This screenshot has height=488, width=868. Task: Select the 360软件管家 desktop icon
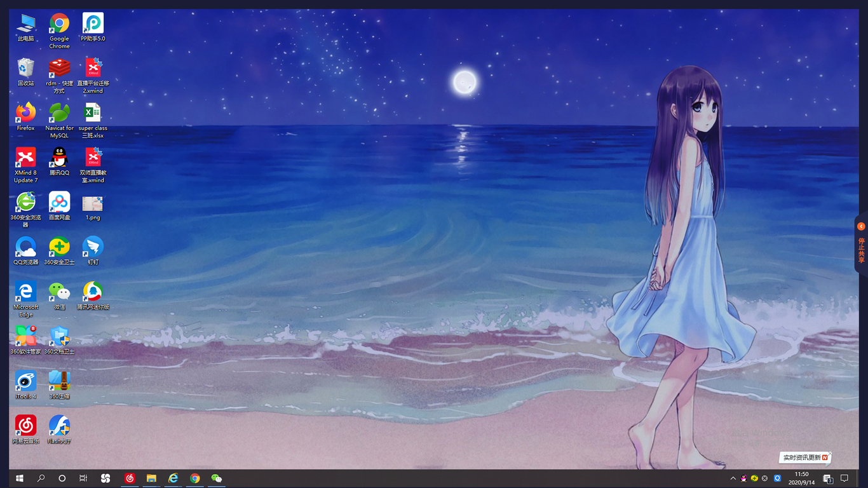pyautogui.click(x=26, y=340)
